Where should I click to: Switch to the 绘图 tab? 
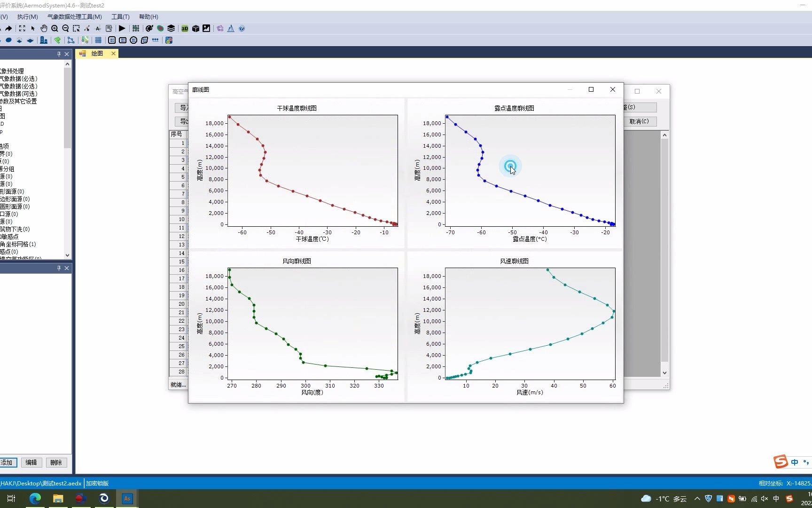tap(97, 54)
